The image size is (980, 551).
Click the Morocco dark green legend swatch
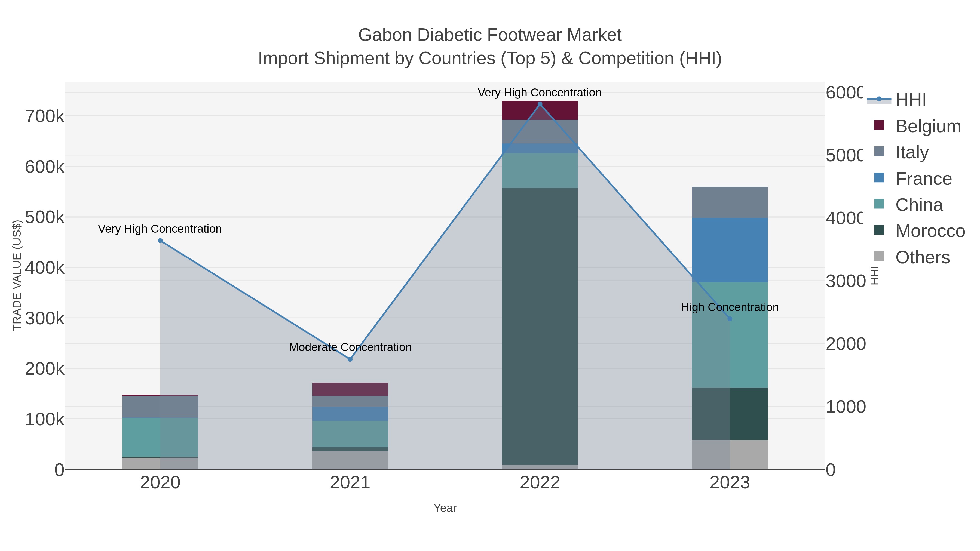[879, 230]
